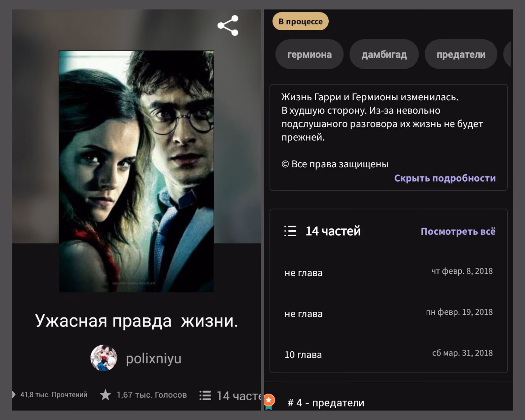The width and height of the screenshot is (525, 420).
Task: Open "не глава" part dated Feb 19, 2018
Action: [x=389, y=313]
